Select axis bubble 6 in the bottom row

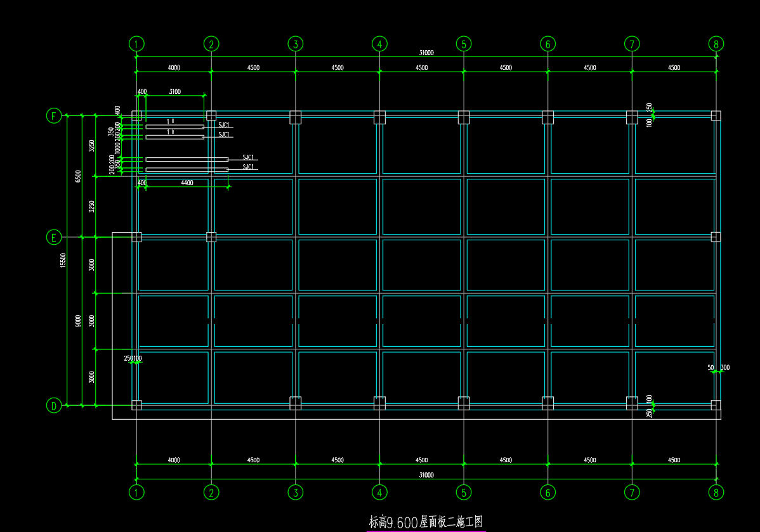click(547, 493)
